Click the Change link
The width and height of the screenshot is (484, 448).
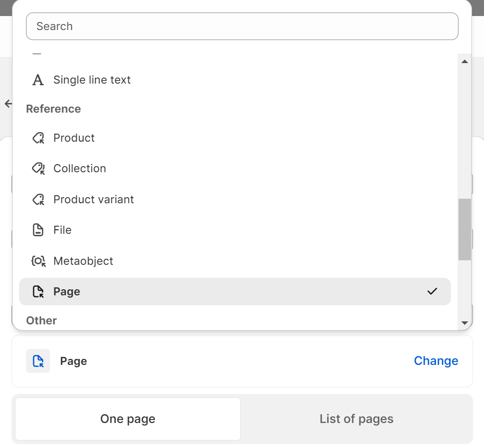pyautogui.click(x=435, y=361)
